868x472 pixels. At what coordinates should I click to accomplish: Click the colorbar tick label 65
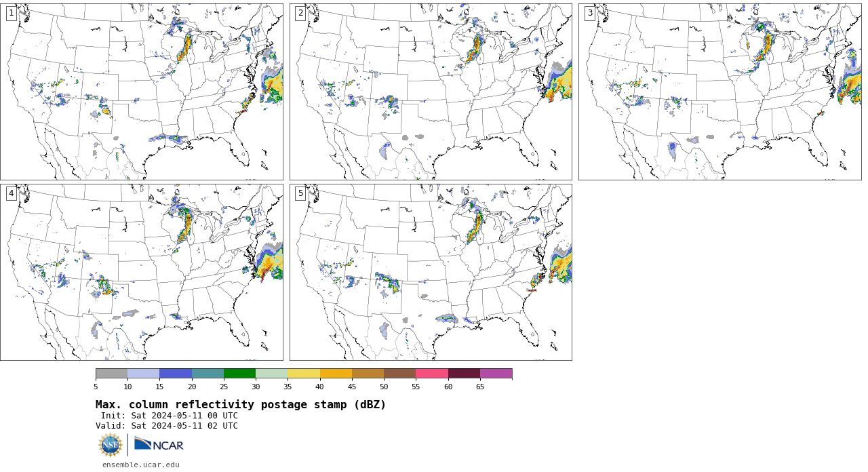480,387
